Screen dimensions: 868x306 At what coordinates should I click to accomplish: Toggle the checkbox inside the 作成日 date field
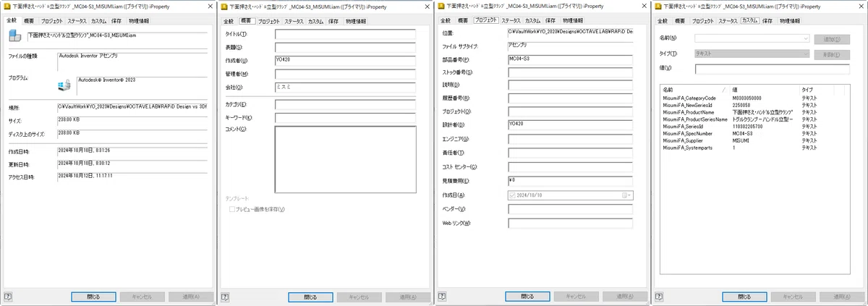[x=514, y=195]
